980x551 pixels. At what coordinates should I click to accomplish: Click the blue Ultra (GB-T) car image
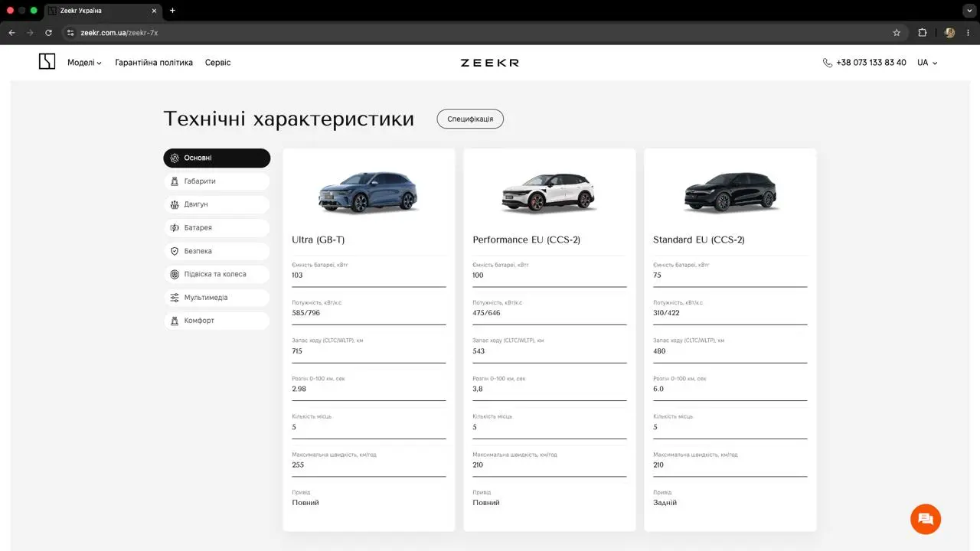[x=368, y=191]
